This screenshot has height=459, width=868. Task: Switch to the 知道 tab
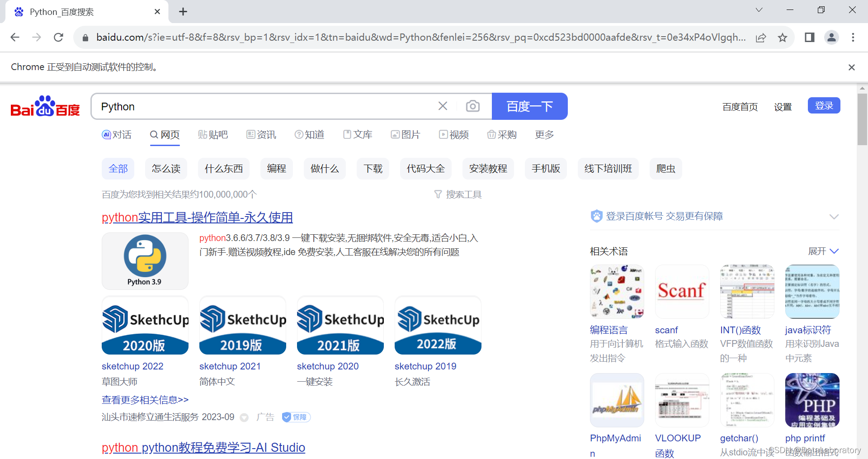point(310,135)
